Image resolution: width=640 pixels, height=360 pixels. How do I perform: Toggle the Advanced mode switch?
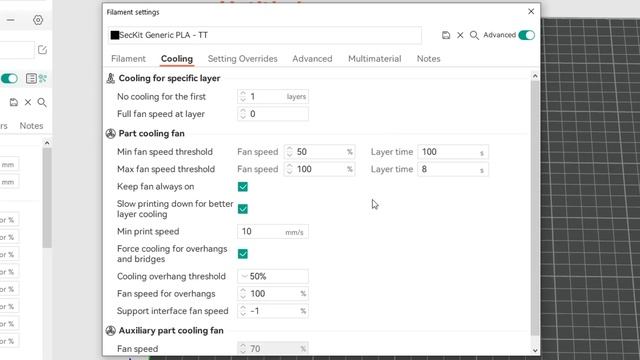click(526, 35)
